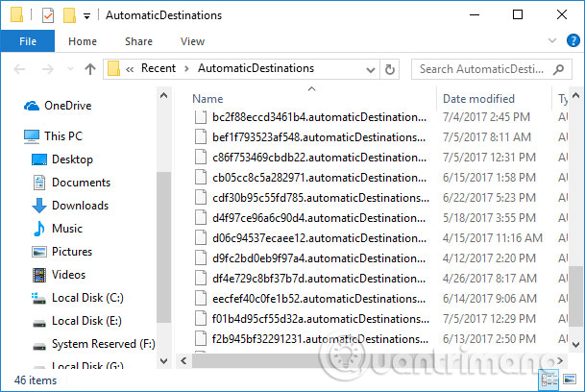
Task: Open the Music folder in navigation pane
Action: coord(66,228)
